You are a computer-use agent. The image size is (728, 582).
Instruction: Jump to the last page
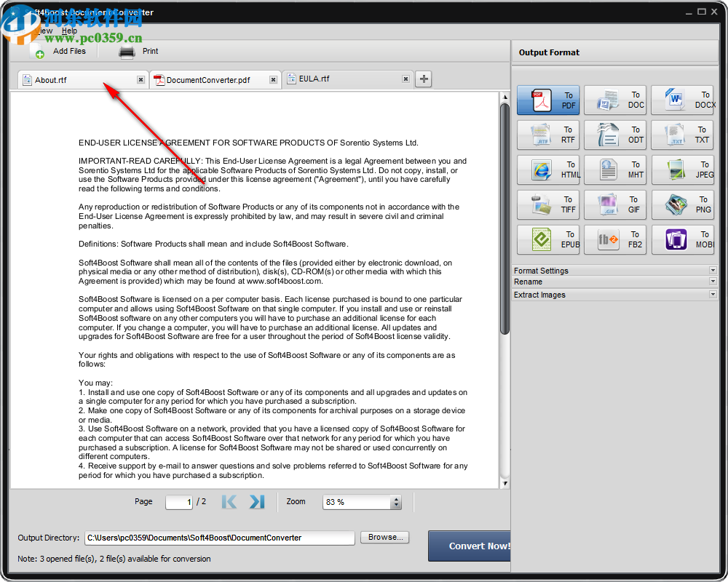pos(256,501)
